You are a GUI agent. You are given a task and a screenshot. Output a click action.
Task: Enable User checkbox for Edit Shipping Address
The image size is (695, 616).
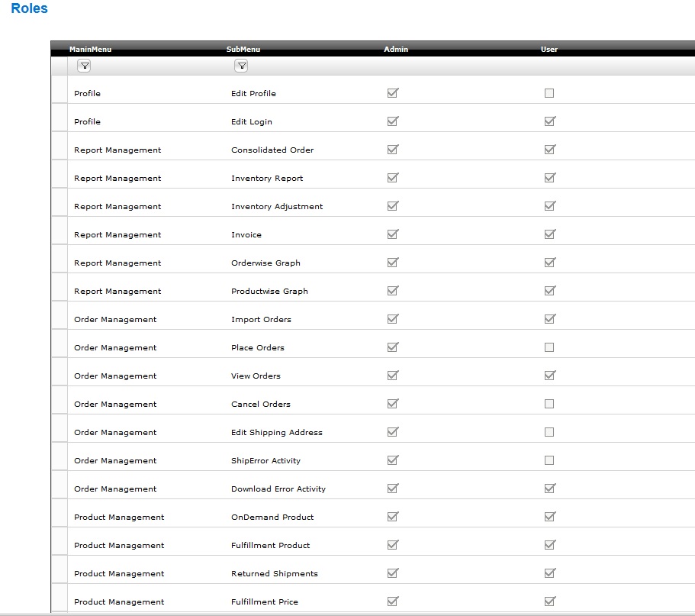pos(549,432)
